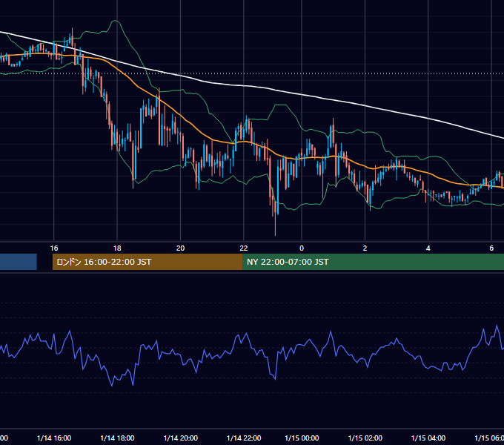This screenshot has width=504, height=445.
Task: Click the "18" hour label on chart axis
Action: point(117,248)
